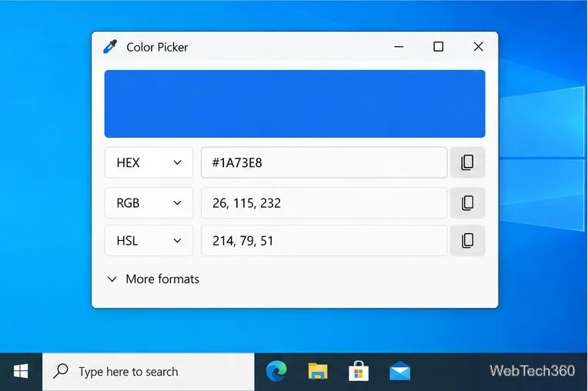This screenshot has width=588, height=391.
Task: Close the Color Picker window
Action: pos(478,47)
